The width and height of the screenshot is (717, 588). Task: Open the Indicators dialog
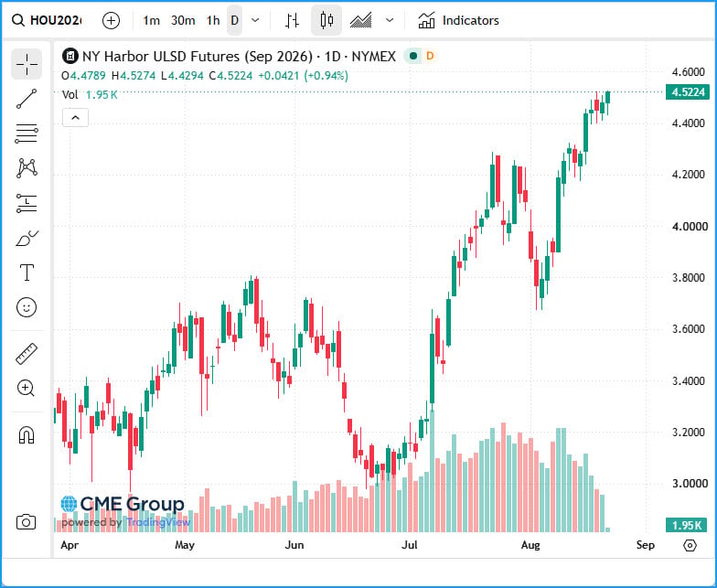click(459, 20)
